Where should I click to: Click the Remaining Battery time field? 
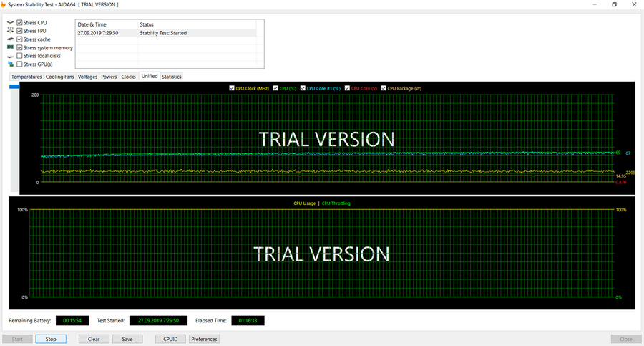[72, 320]
